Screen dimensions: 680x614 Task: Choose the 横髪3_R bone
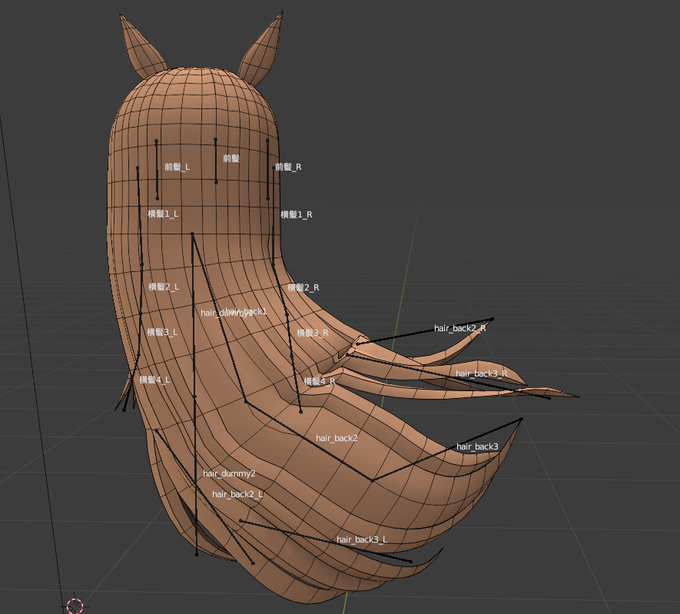313,333
